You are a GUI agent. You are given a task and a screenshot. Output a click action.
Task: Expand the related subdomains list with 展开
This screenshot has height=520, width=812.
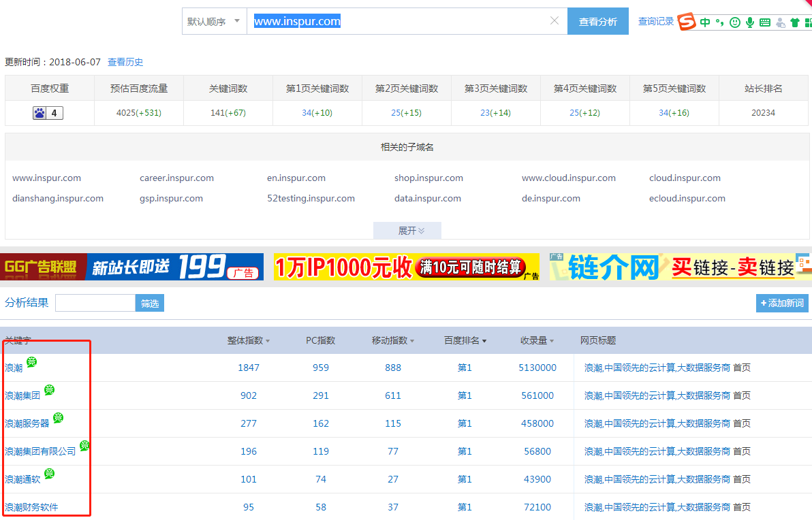407,231
